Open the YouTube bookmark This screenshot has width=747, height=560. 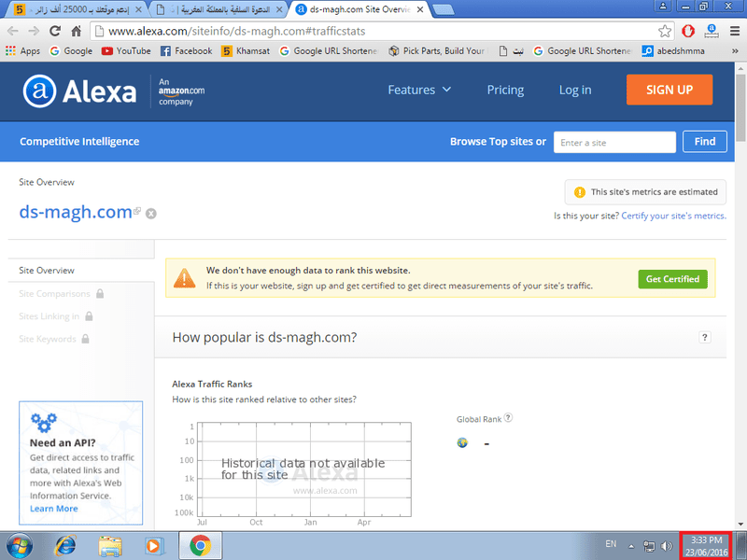pyautogui.click(x=126, y=51)
